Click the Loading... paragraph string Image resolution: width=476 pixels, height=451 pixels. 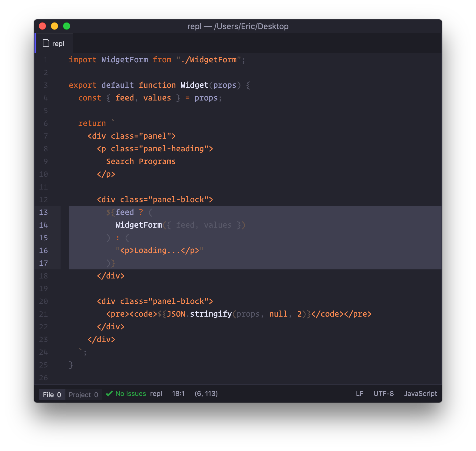160,251
